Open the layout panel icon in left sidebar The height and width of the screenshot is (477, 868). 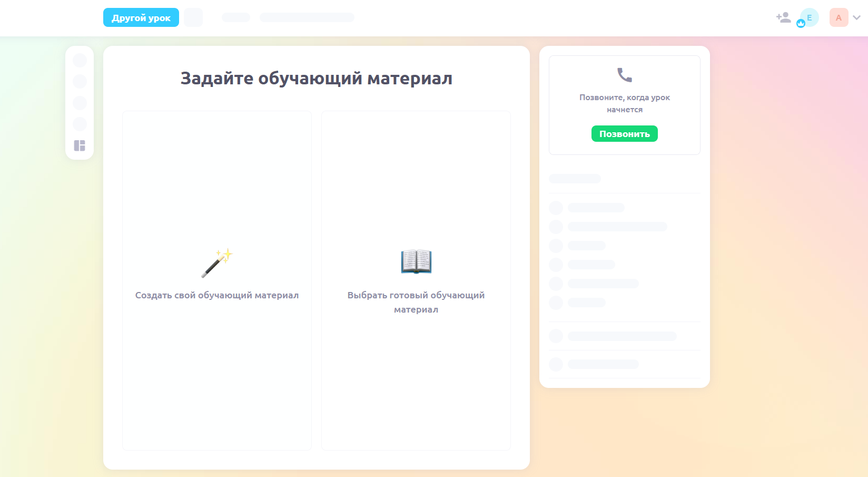80,145
